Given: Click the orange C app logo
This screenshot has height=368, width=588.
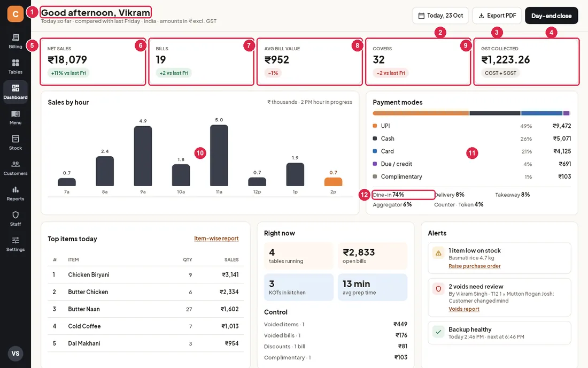Looking at the screenshot, I should [16, 14].
